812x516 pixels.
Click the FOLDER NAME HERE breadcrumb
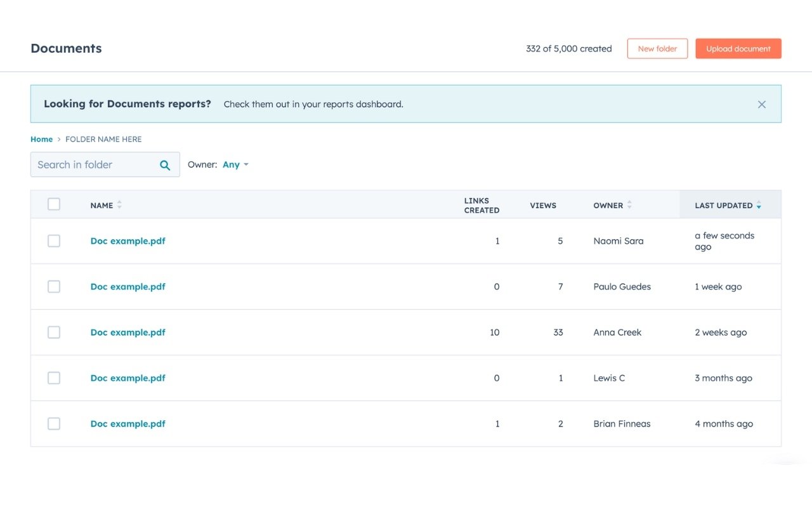click(103, 139)
